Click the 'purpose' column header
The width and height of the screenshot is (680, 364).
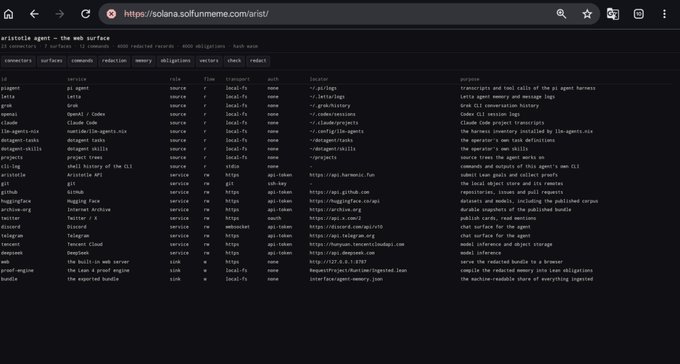(x=470, y=79)
